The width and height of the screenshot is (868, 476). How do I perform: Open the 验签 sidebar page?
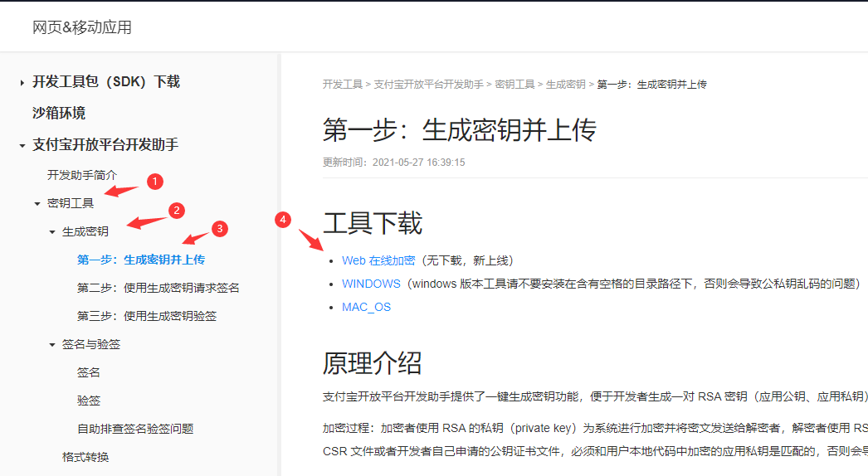tap(89, 401)
